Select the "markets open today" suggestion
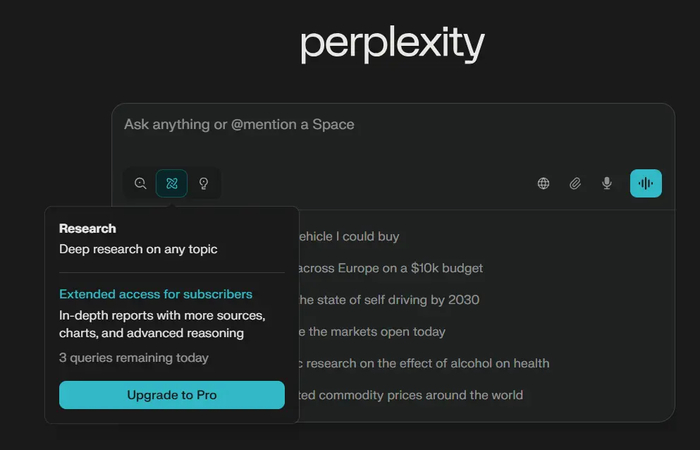Viewport: 700px width, 450px height. (372, 331)
